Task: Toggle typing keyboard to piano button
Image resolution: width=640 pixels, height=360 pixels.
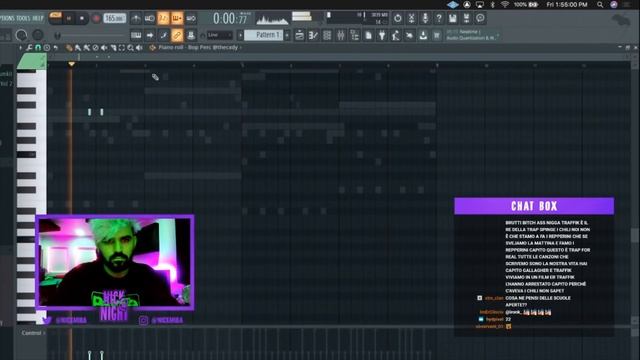Action: coord(136,36)
